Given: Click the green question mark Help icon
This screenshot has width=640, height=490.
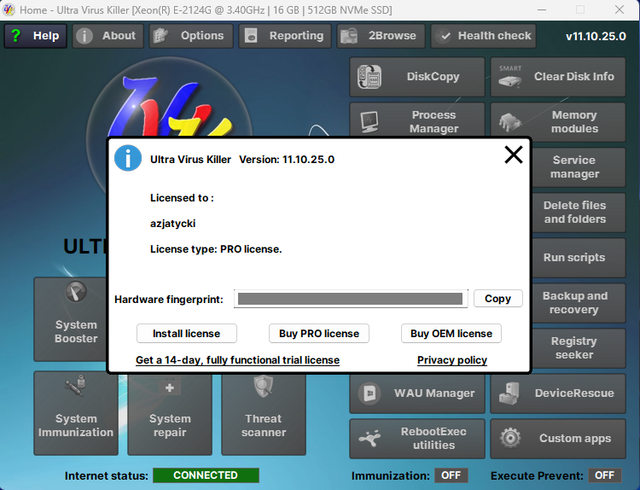Looking at the screenshot, I should tap(16, 36).
